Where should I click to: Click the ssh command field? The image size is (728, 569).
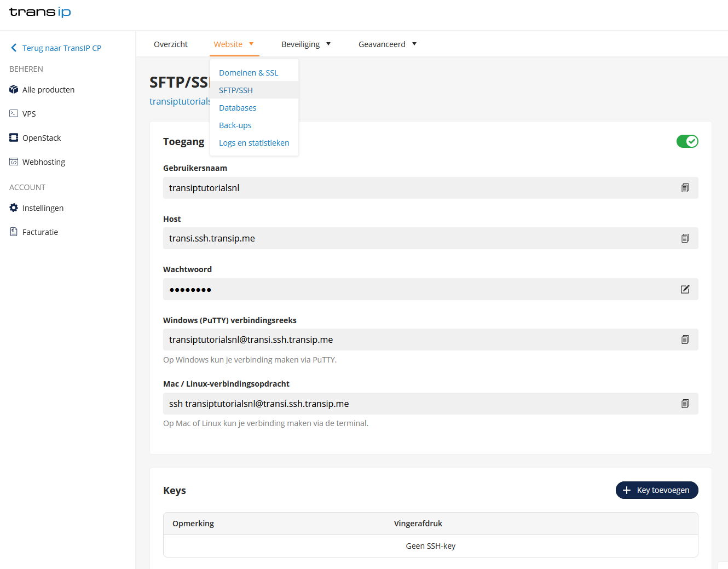coord(431,404)
